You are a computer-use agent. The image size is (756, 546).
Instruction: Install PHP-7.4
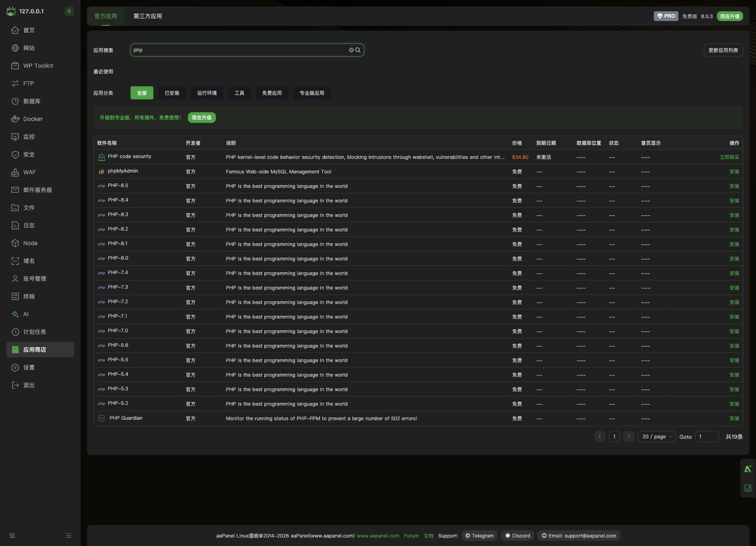click(734, 273)
